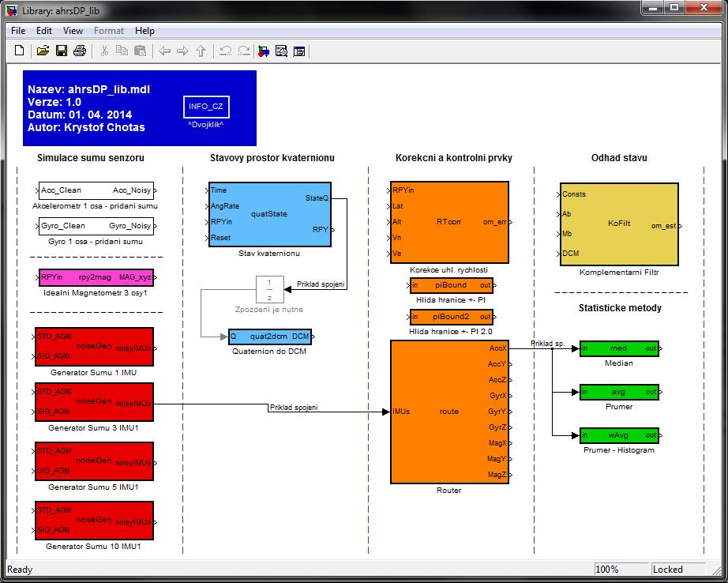Click the 'Stav kvaternionu' block label
Image resolution: width=728 pixels, height=583 pixels.
click(x=269, y=254)
